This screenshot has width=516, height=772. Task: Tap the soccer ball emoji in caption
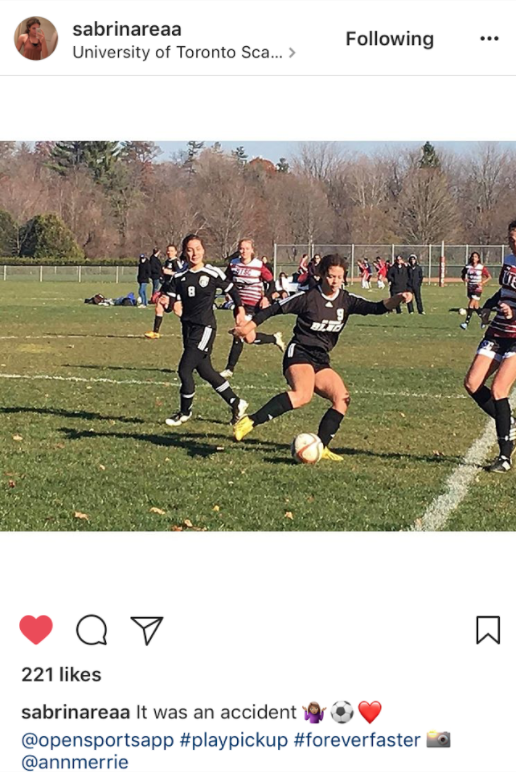point(342,712)
